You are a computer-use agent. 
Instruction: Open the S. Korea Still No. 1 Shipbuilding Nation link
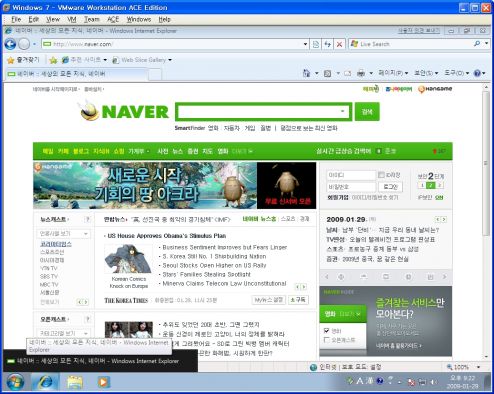point(214,256)
